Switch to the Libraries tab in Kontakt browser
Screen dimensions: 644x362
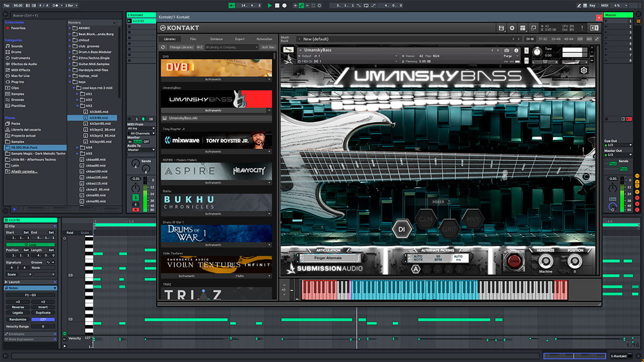[x=170, y=39]
